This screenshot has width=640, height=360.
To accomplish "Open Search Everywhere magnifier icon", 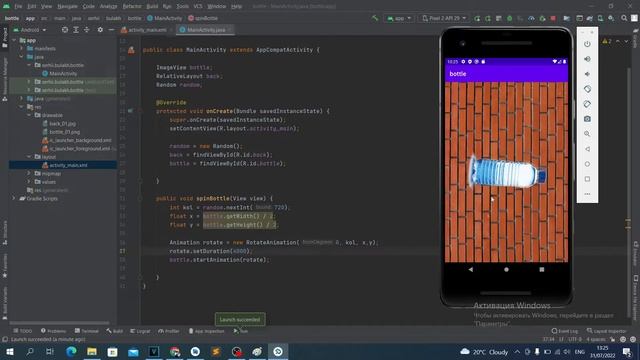I will click(624, 18).
